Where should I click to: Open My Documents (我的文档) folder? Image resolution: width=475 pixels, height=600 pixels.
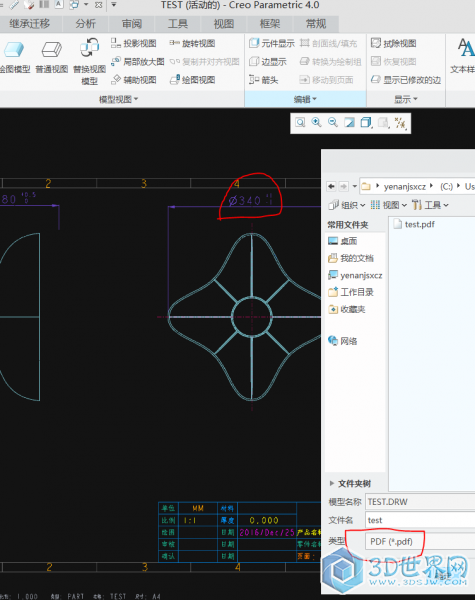point(351,258)
